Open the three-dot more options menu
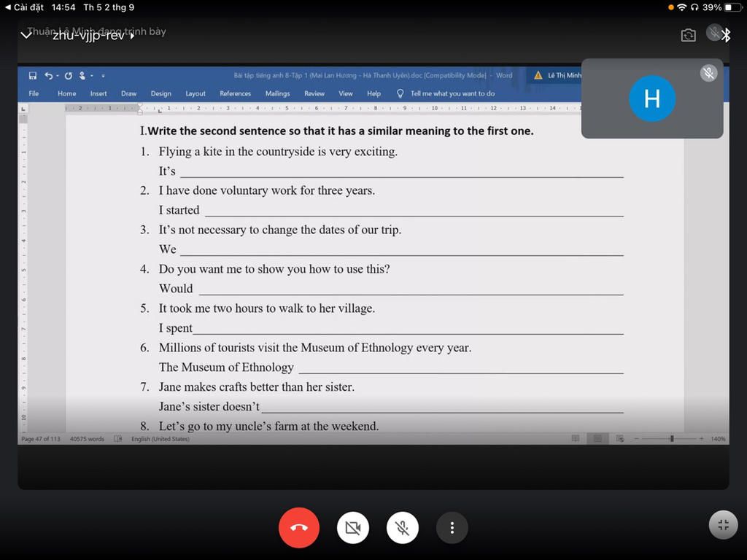 pos(452,528)
